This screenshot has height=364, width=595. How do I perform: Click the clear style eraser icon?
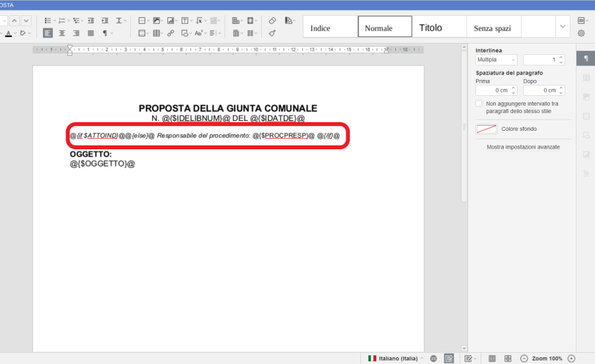[x=272, y=20]
